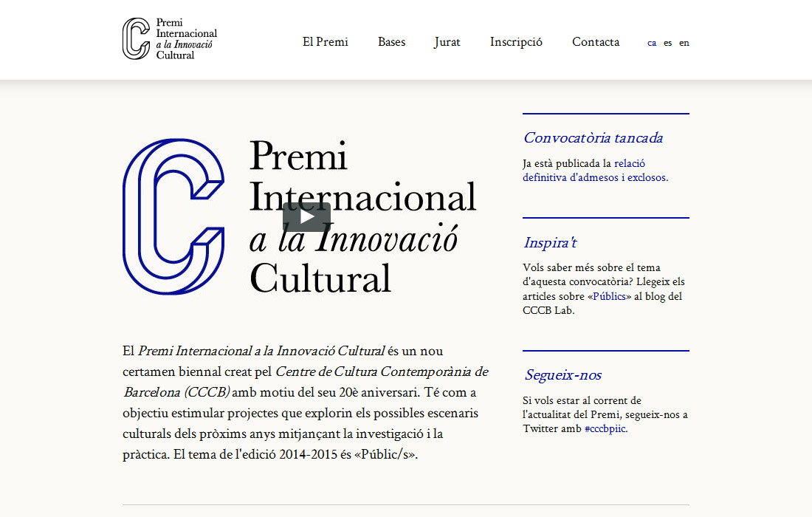812x517 pixels.
Task: Click the Inspira't heading
Action: click(549, 242)
